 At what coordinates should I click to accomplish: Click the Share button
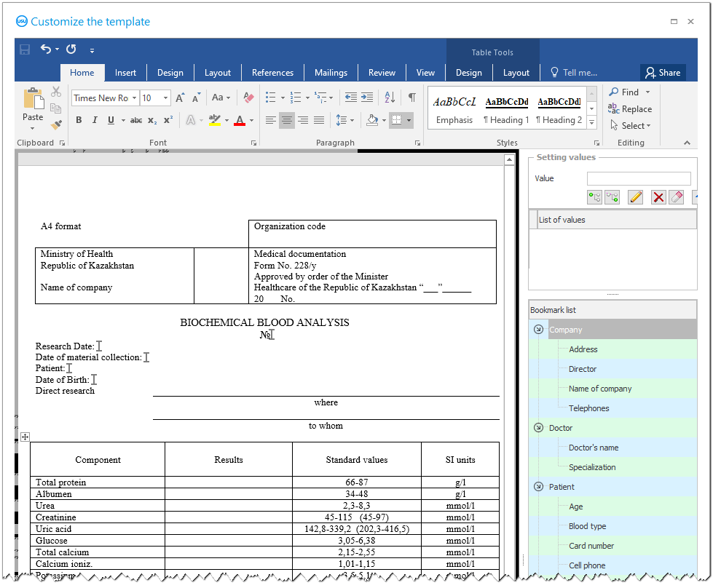[662, 73]
